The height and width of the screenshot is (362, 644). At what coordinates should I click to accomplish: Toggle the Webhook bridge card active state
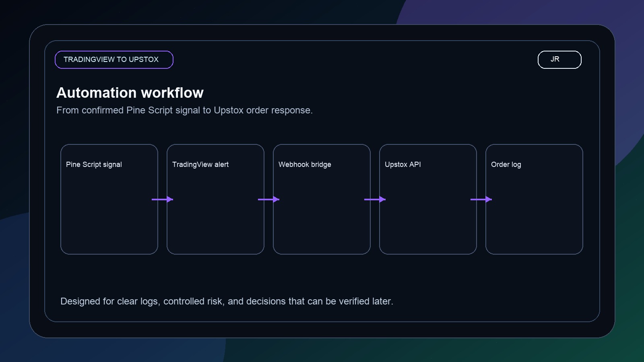pyautogui.click(x=322, y=199)
